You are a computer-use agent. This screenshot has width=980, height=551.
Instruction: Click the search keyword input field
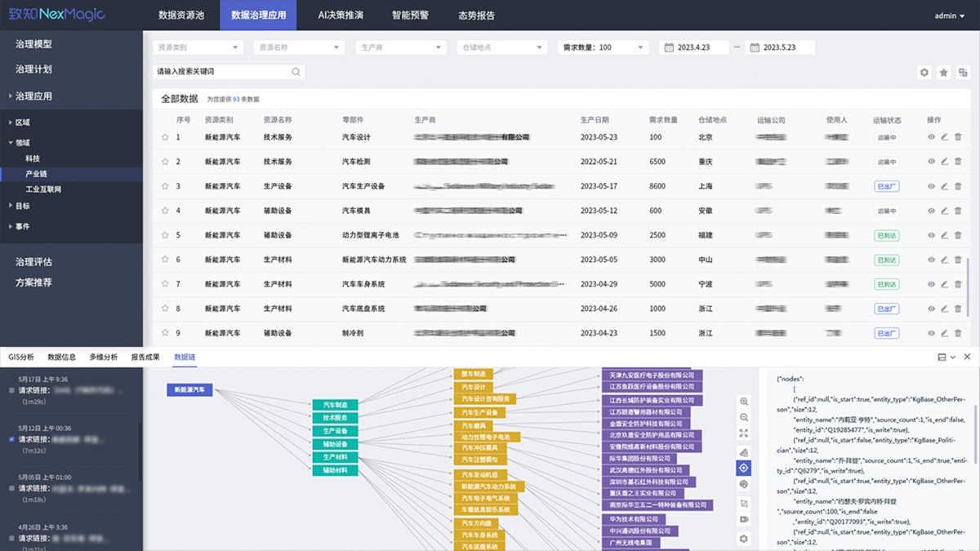pos(222,72)
